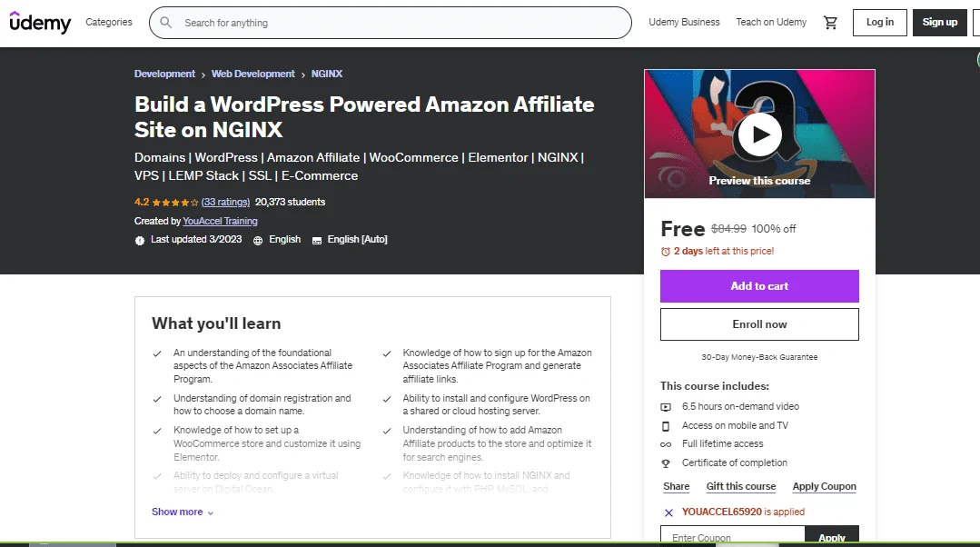This screenshot has height=547, width=980.
Task: Click Enroll now
Action: pyautogui.click(x=759, y=324)
